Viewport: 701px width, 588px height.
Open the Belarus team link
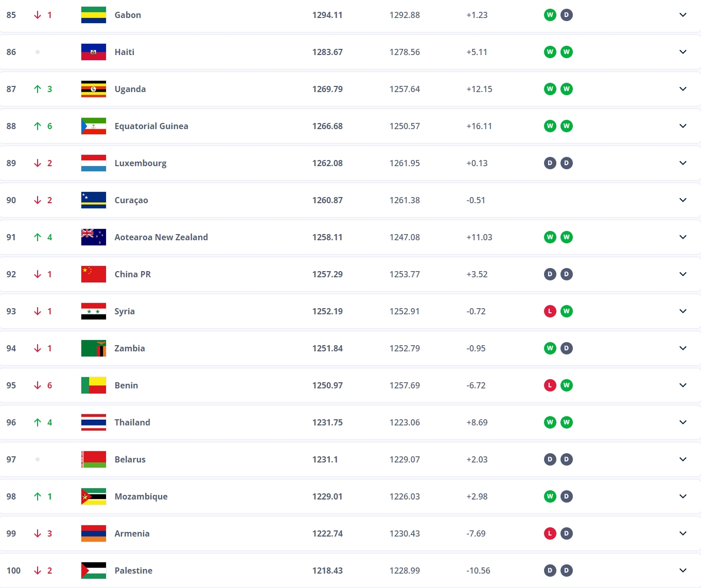click(x=130, y=459)
